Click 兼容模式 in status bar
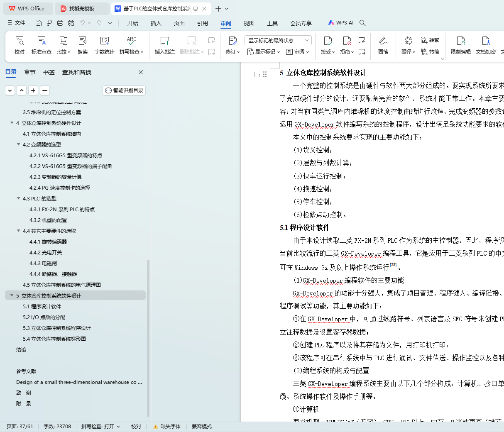This screenshot has width=504, height=432. pyautogui.click(x=201, y=427)
